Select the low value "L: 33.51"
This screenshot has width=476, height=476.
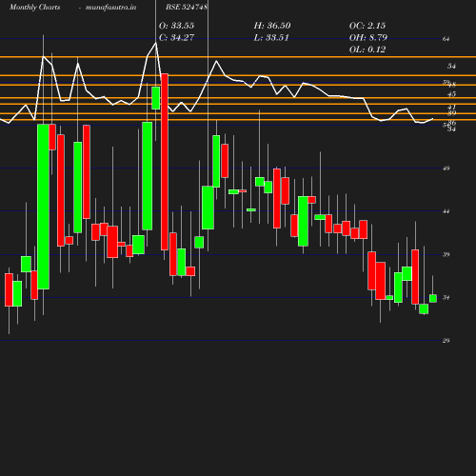271,37
